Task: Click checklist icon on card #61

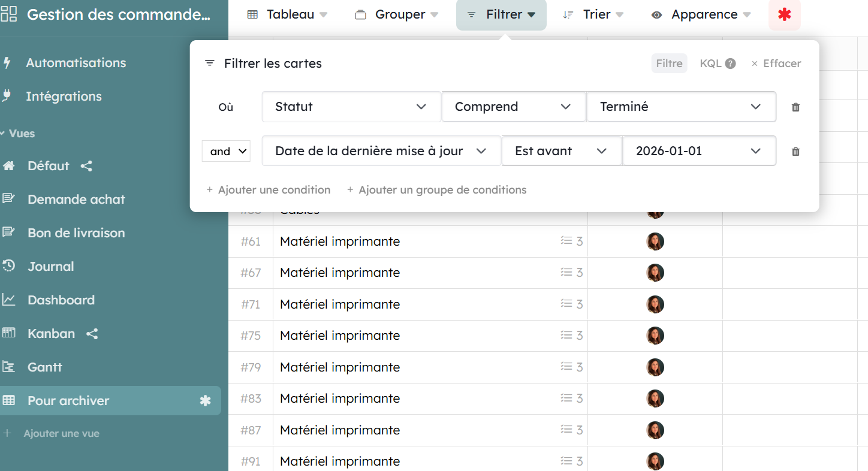Action: coord(566,241)
